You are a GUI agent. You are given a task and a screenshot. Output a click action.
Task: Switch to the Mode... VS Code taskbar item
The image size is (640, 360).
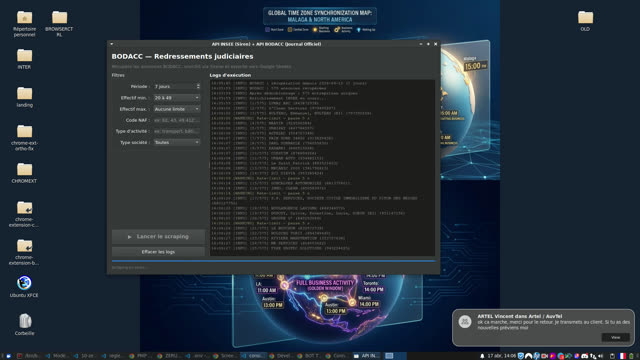point(57,356)
